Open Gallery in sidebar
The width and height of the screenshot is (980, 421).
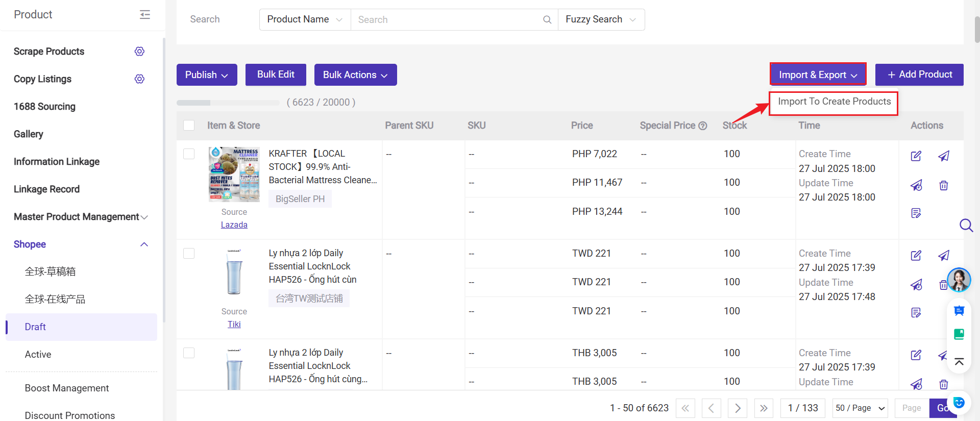(x=29, y=134)
